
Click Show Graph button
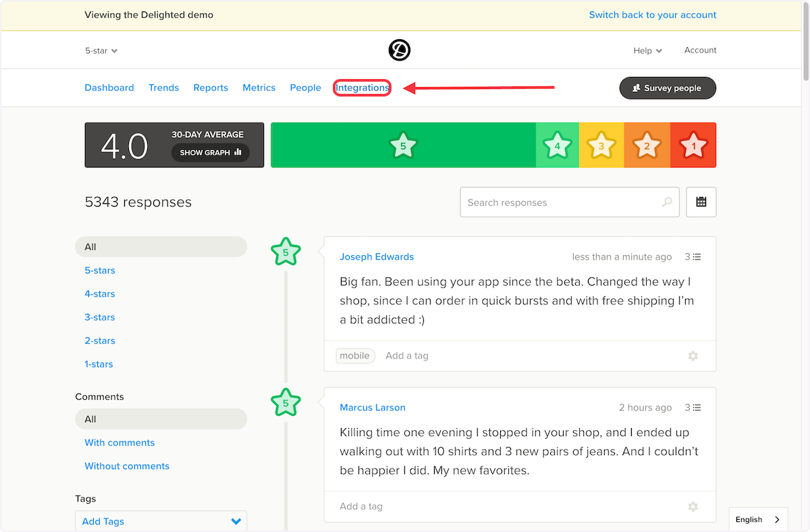tap(210, 153)
